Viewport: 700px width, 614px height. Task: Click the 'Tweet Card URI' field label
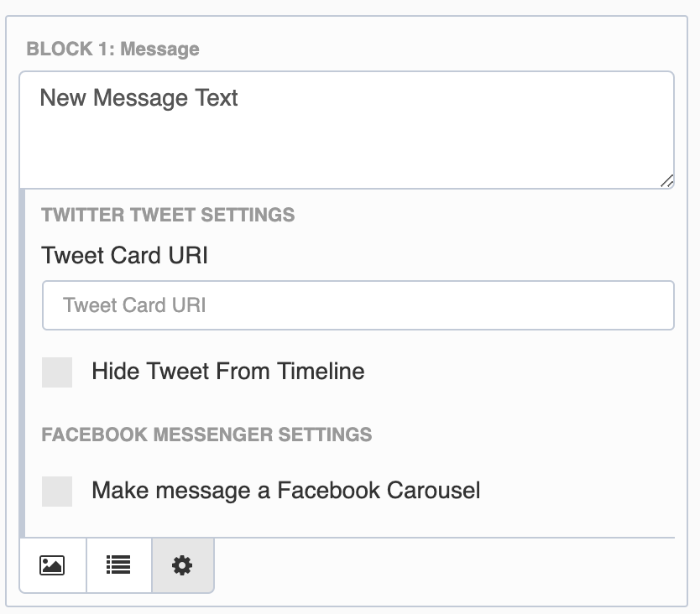click(x=124, y=255)
